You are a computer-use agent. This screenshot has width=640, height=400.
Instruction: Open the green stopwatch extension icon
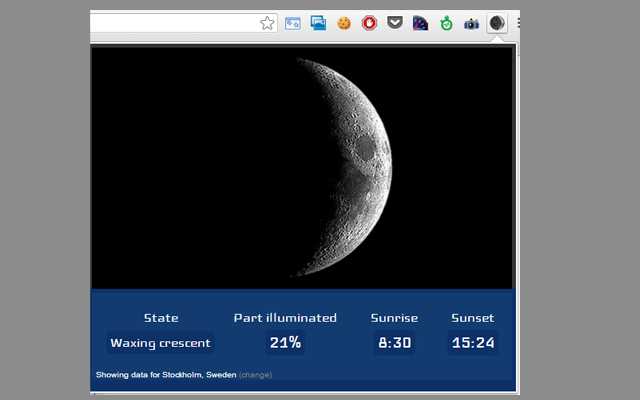tap(446, 23)
